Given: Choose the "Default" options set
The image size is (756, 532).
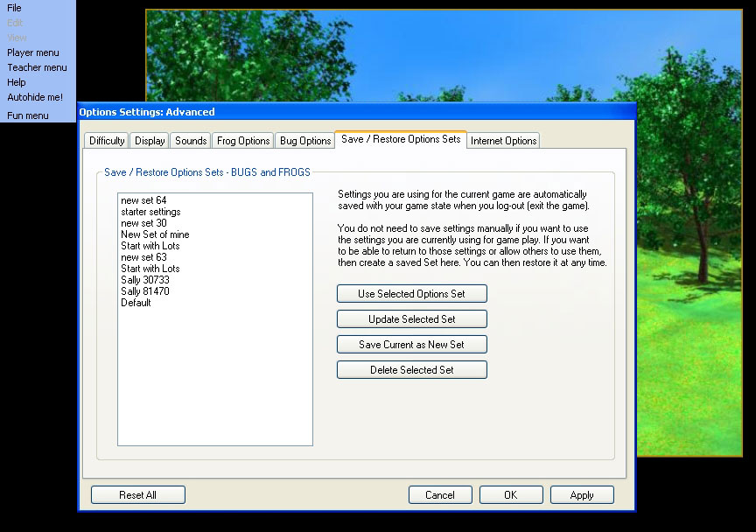Looking at the screenshot, I should tap(136, 303).
